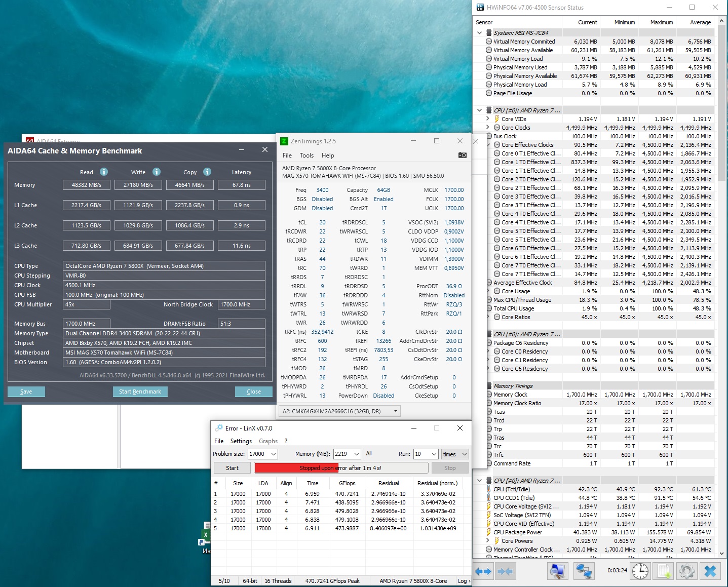Collapse the Core Effective Clocks sensor row
The width and height of the screenshot is (728, 587).
tap(488, 145)
